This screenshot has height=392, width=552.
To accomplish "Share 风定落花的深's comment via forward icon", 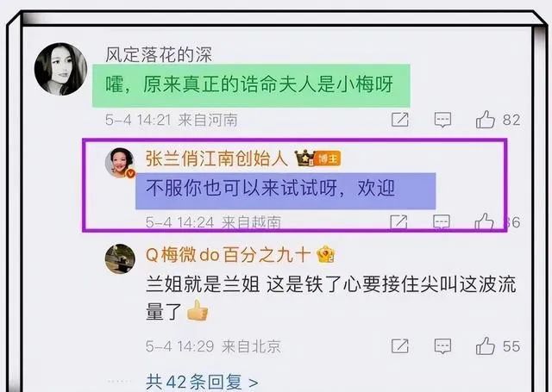I will (x=400, y=120).
